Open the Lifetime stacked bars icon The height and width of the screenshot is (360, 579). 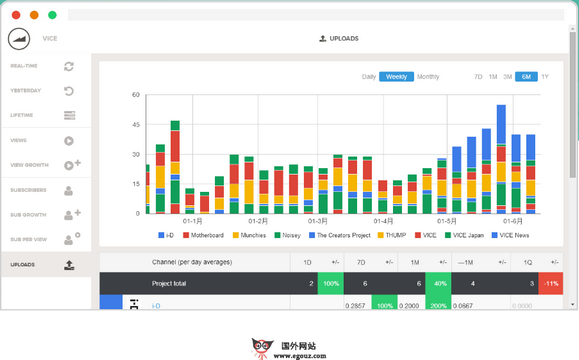pos(69,115)
